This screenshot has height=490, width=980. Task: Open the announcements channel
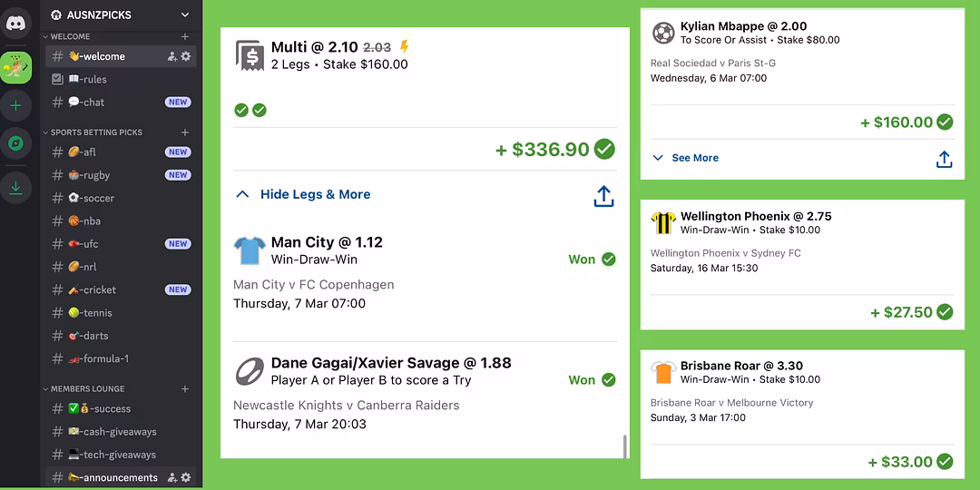pos(120,477)
